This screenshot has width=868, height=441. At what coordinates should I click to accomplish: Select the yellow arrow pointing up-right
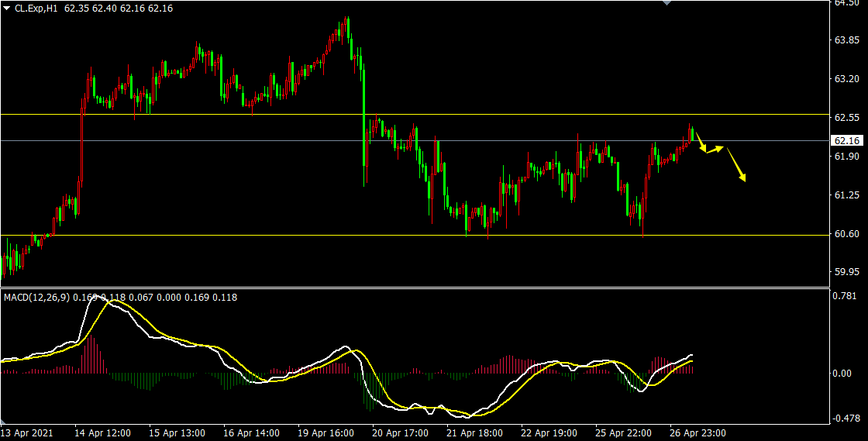pyautogui.click(x=715, y=149)
